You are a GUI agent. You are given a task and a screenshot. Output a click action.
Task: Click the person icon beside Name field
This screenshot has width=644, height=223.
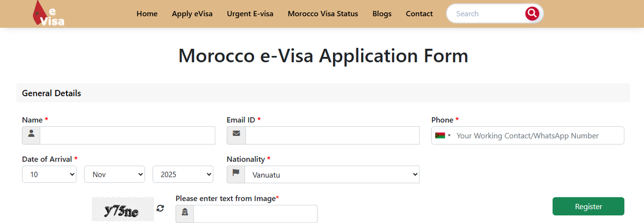tap(31, 135)
